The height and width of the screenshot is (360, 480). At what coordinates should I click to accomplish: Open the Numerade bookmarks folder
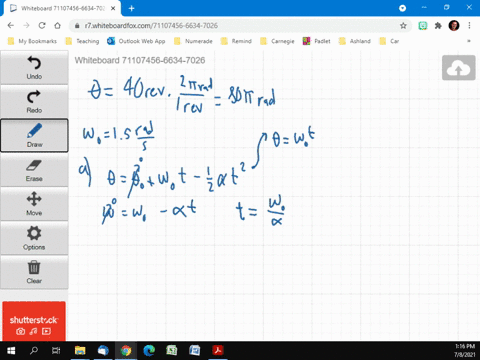click(193, 41)
